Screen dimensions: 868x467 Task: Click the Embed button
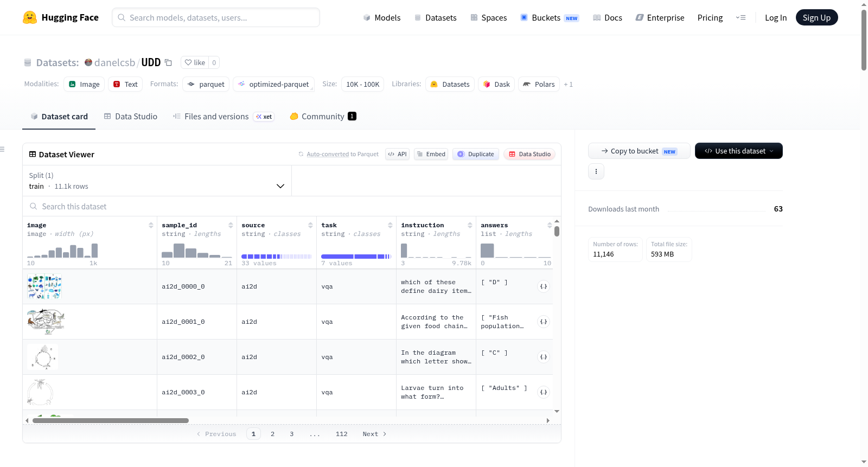(431, 154)
